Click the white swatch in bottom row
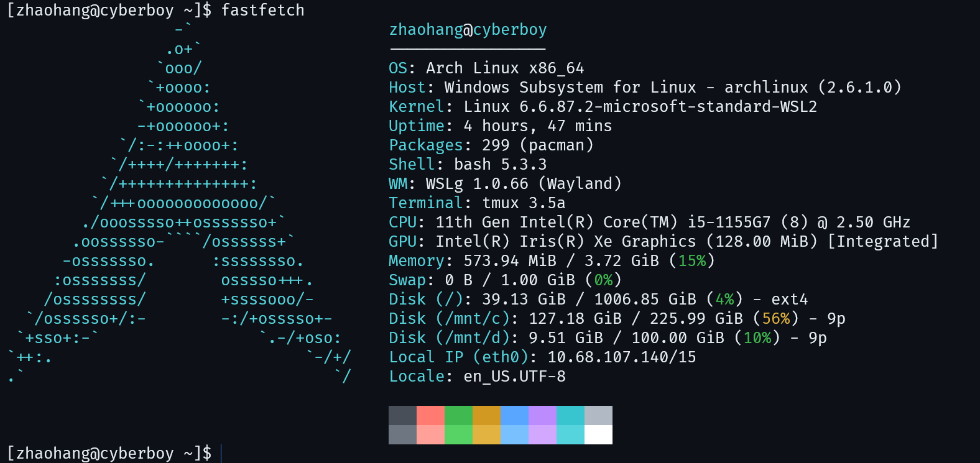 point(598,434)
